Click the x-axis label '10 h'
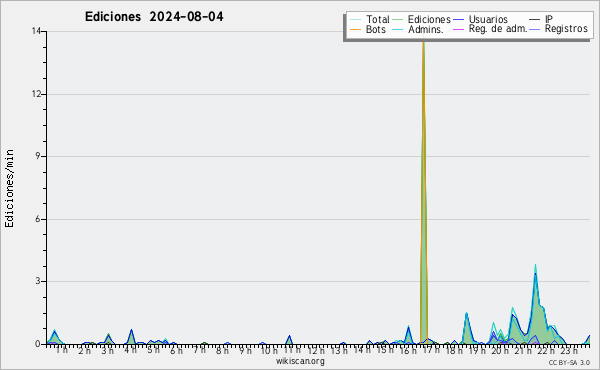The image size is (600, 370). [269, 350]
